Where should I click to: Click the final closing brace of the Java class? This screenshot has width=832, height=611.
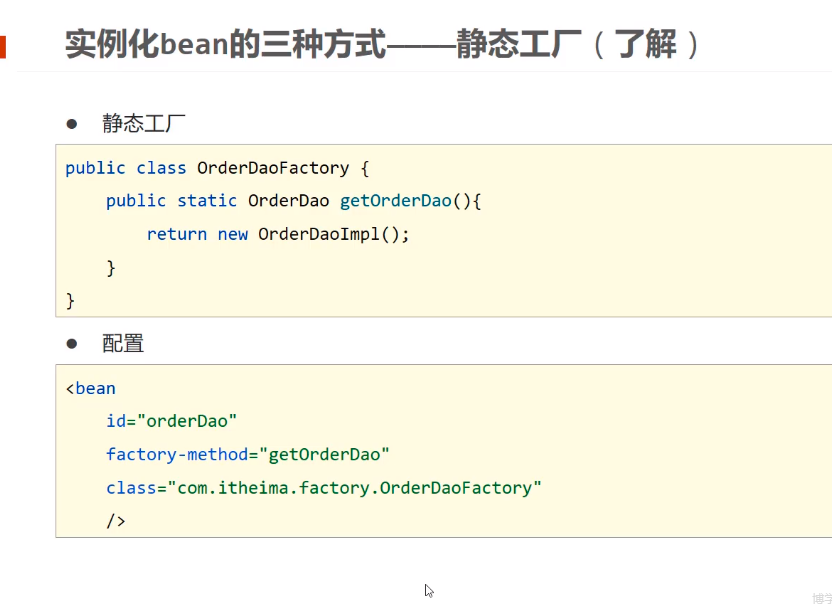[70, 300]
